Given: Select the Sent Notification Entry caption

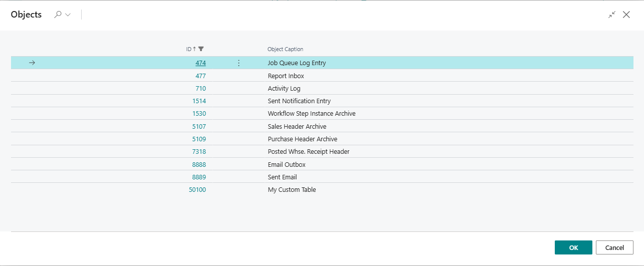Looking at the screenshot, I should pos(299,101).
